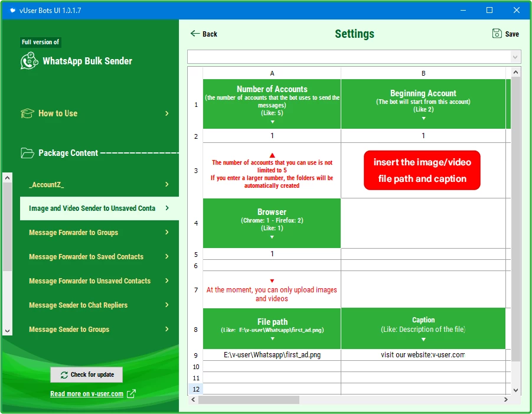Click the Browser value cell in row 5
The height and width of the screenshot is (414, 532).
(x=272, y=254)
